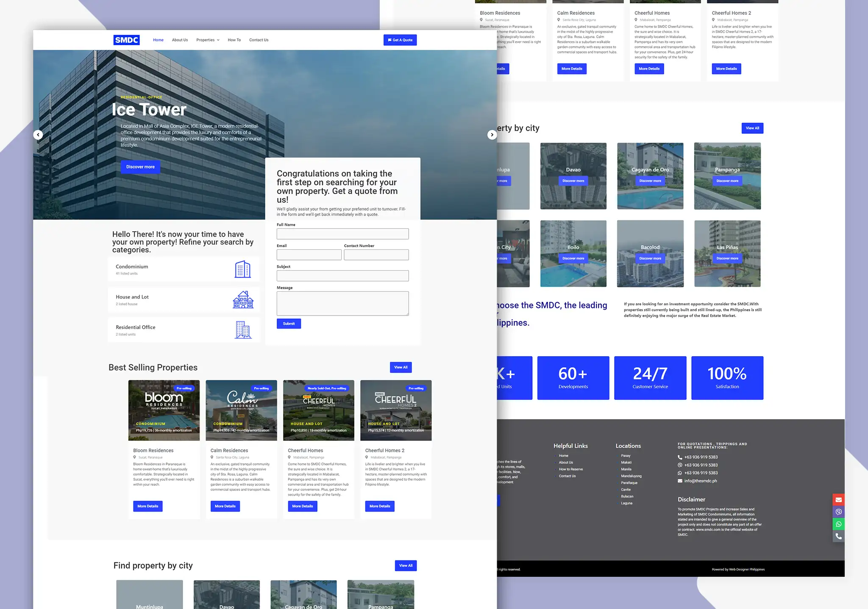
Task: Click More Details for Calm Residences
Action: click(x=225, y=506)
